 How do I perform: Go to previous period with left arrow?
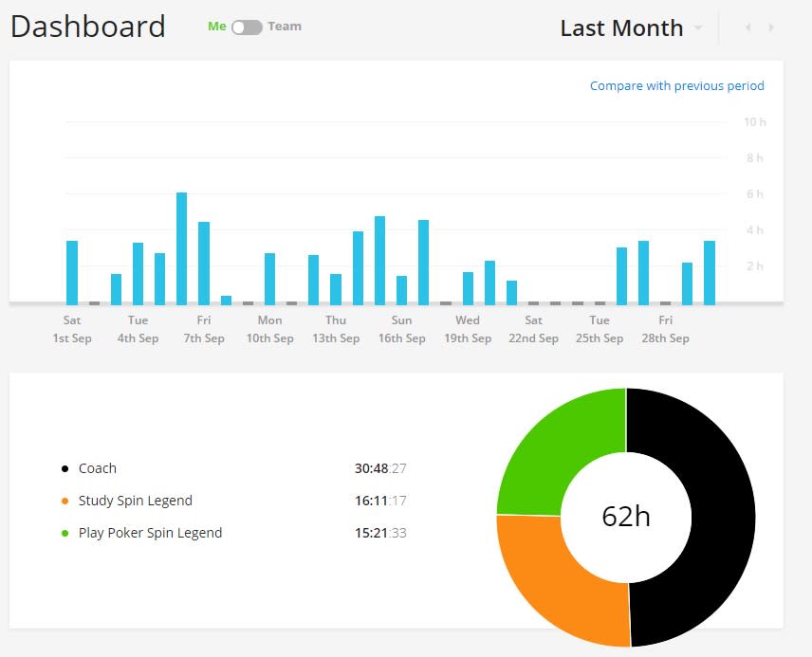click(747, 27)
